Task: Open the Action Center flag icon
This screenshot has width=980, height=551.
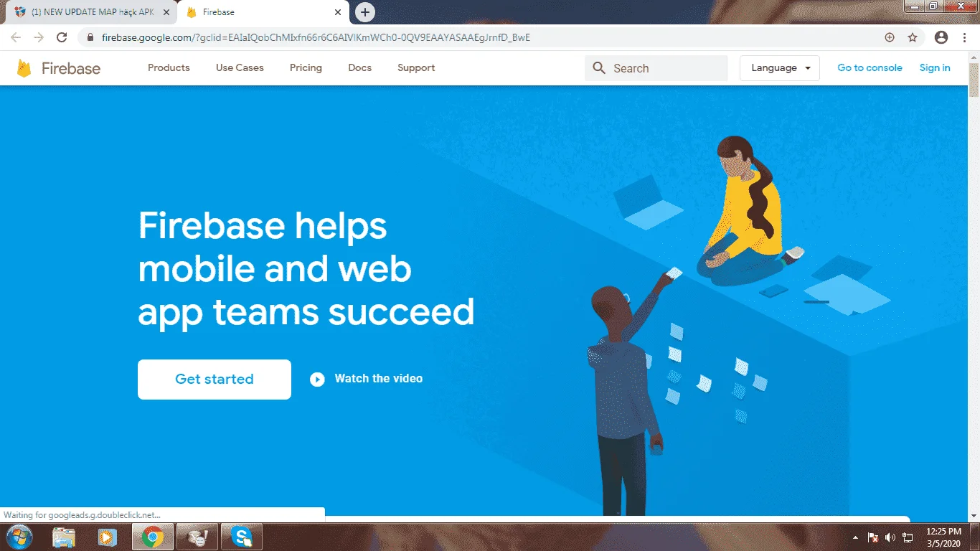Action: pyautogui.click(x=873, y=537)
